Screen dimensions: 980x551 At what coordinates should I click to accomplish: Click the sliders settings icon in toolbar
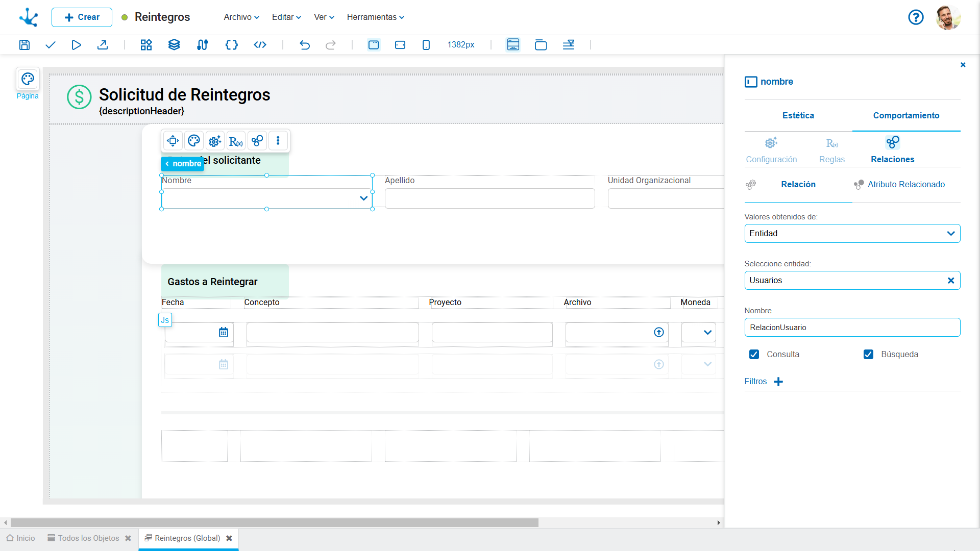coord(202,45)
